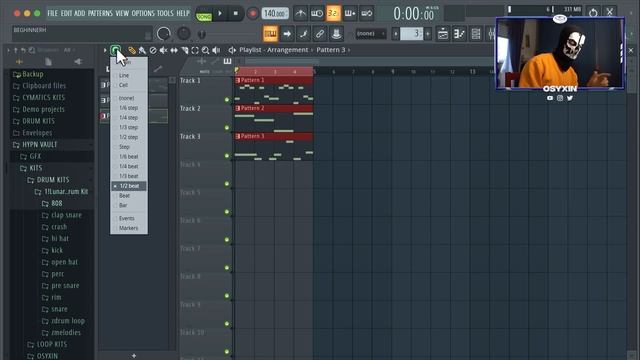The width and height of the screenshot is (640, 360).
Task: Click the tempo 140.000 display
Action: (x=275, y=13)
